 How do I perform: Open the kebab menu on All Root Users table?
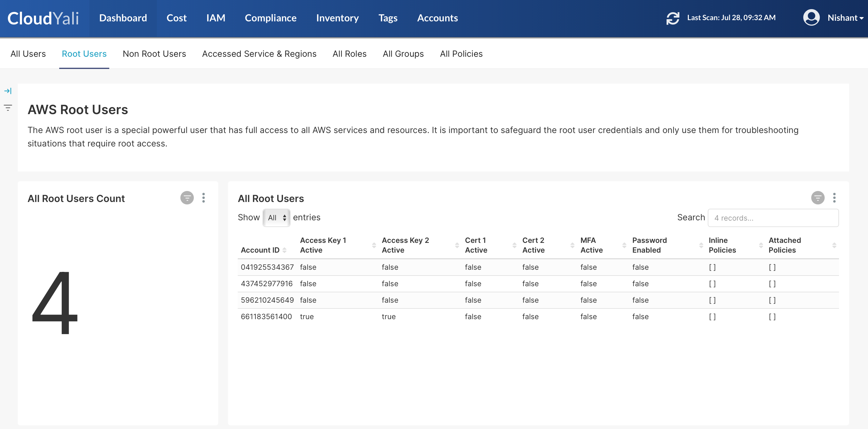point(835,198)
